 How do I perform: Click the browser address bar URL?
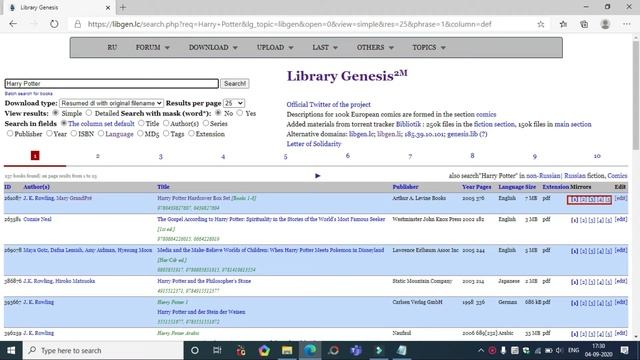coord(289,24)
